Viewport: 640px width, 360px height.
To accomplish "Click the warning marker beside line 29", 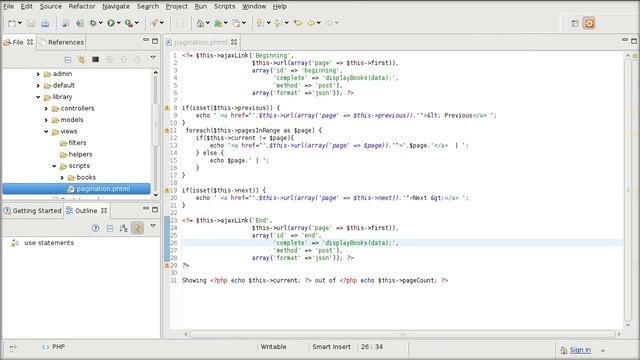I will (x=167, y=266).
